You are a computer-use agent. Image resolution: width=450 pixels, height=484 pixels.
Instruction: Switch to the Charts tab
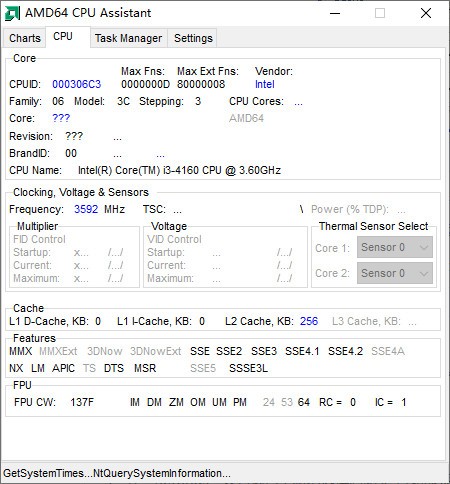coord(25,38)
